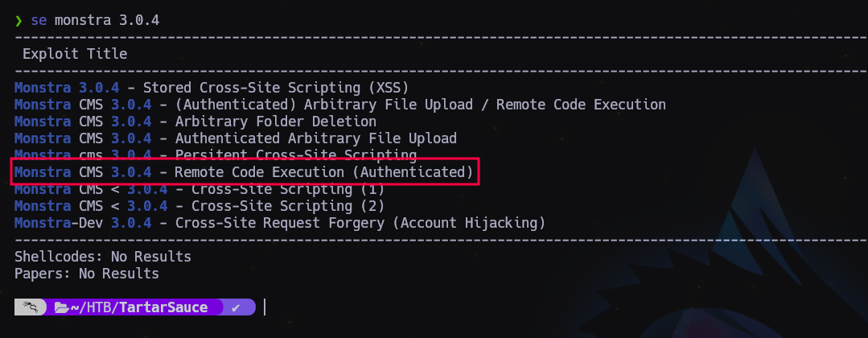Screen dimensions: 868x338
Task: Click the ~/HTB/TartarSauce path in prompt
Action: 138,307
